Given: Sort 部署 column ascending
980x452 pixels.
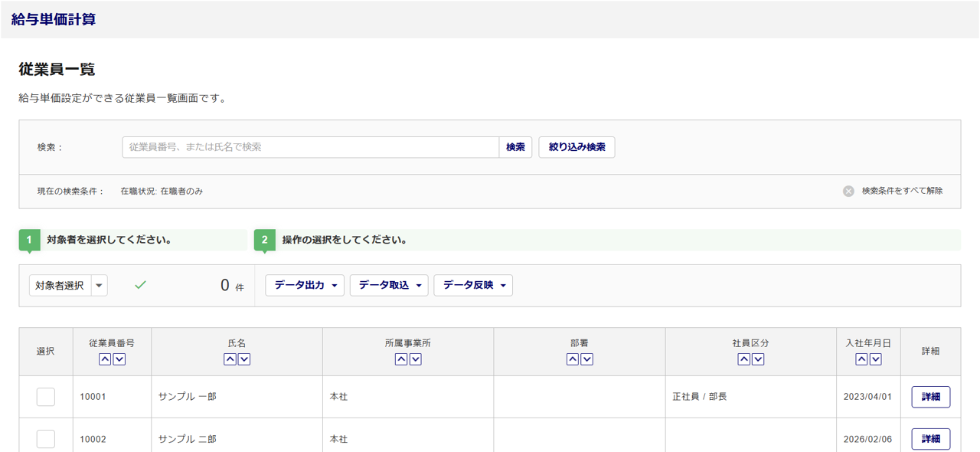Looking at the screenshot, I should pyautogui.click(x=572, y=359).
